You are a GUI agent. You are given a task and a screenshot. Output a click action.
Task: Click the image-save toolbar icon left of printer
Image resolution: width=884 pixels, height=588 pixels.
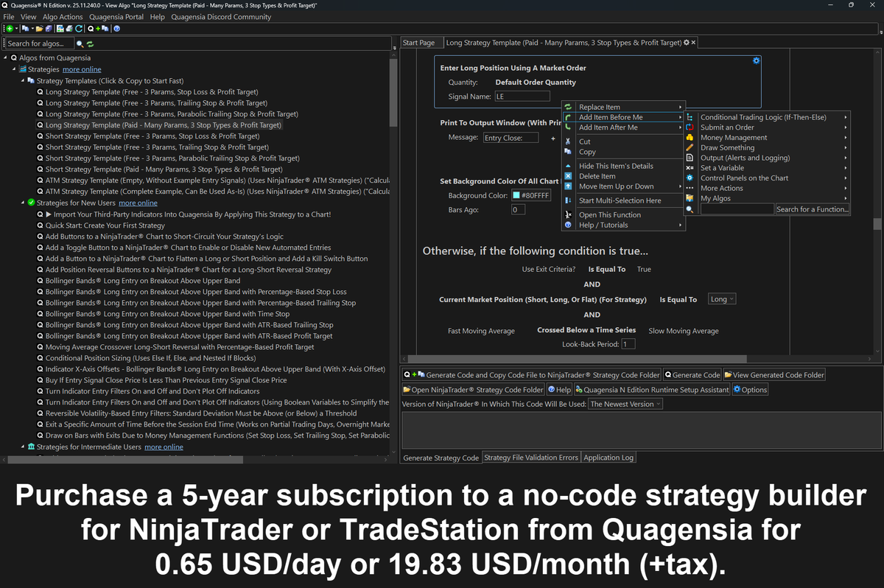(60, 28)
